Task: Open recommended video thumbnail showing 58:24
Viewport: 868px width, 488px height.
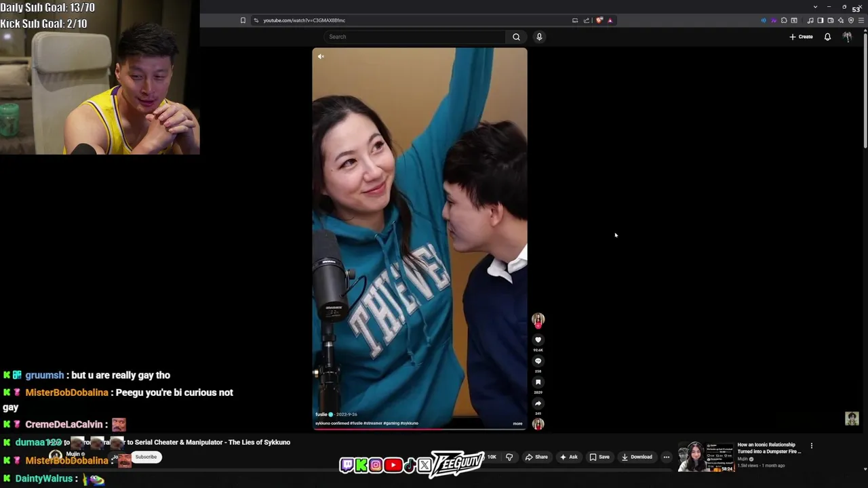Action: [x=706, y=457]
